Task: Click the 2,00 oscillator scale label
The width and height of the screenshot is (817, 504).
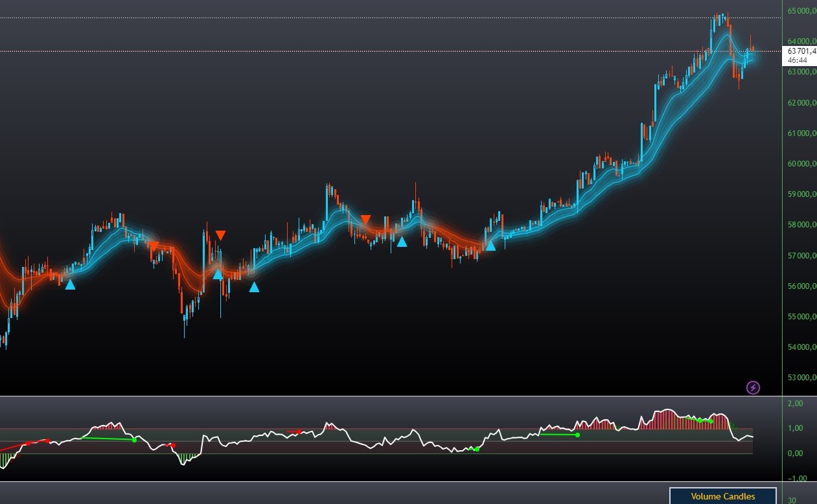Action: tap(794, 403)
